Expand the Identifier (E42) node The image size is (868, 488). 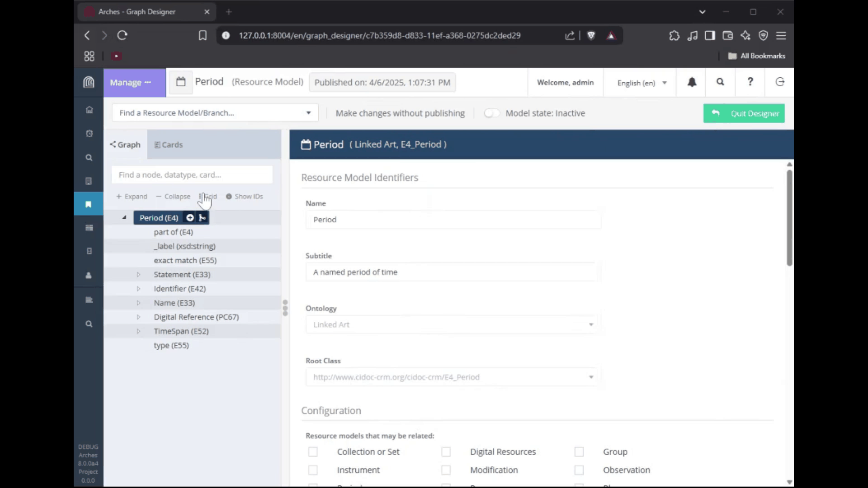[138, 289]
